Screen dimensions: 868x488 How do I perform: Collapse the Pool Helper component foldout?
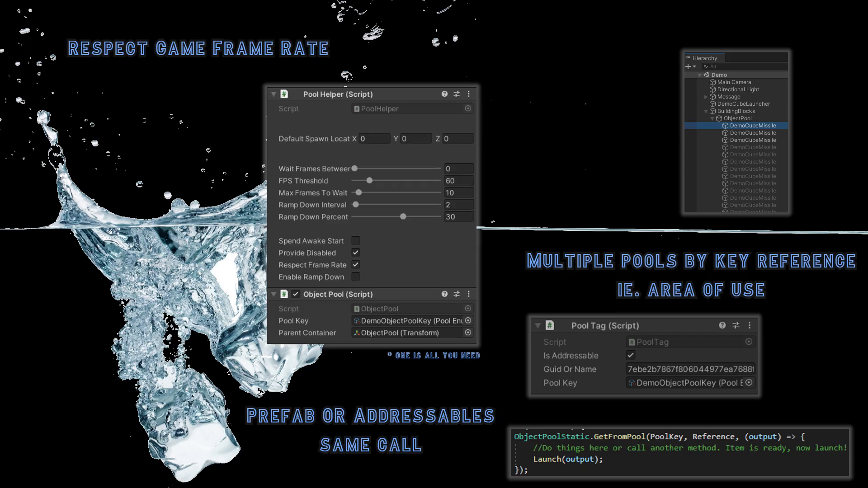(274, 94)
